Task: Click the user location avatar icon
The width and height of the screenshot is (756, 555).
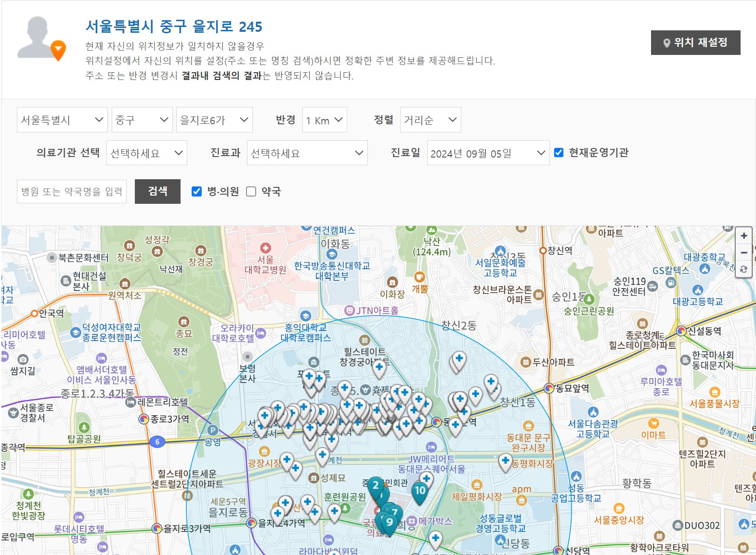Action: [x=41, y=39]
